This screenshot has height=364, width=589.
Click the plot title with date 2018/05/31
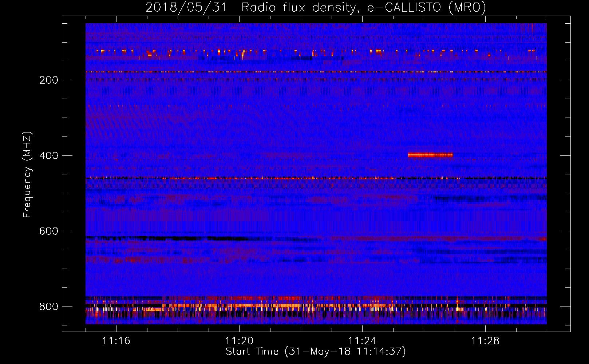coord(316,7)
